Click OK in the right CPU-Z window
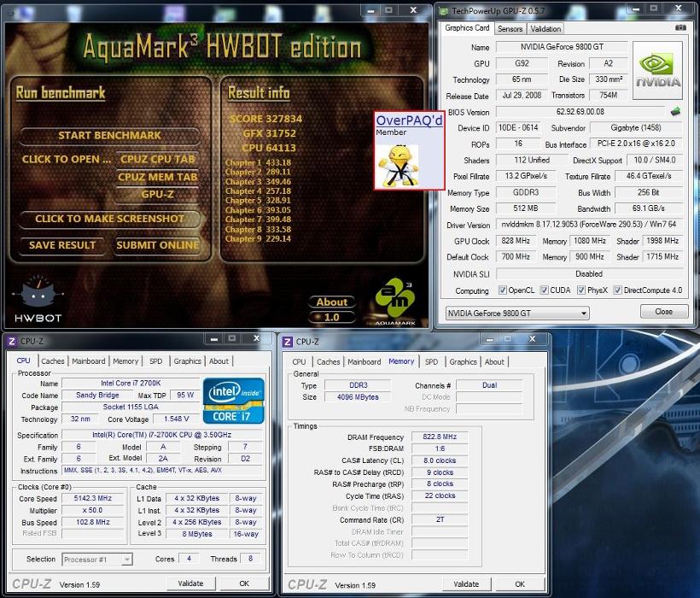The width and height of the screenshot is (700, 598). (x=520, y=584)
